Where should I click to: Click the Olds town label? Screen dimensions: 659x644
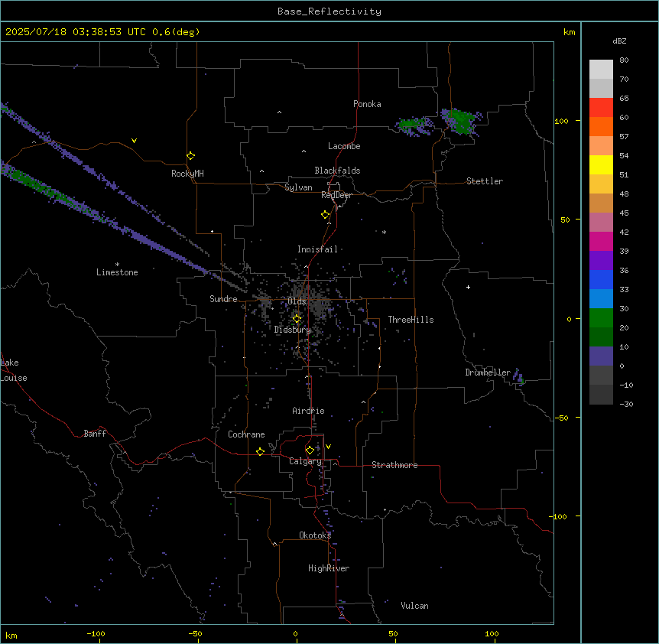point(297,301)
